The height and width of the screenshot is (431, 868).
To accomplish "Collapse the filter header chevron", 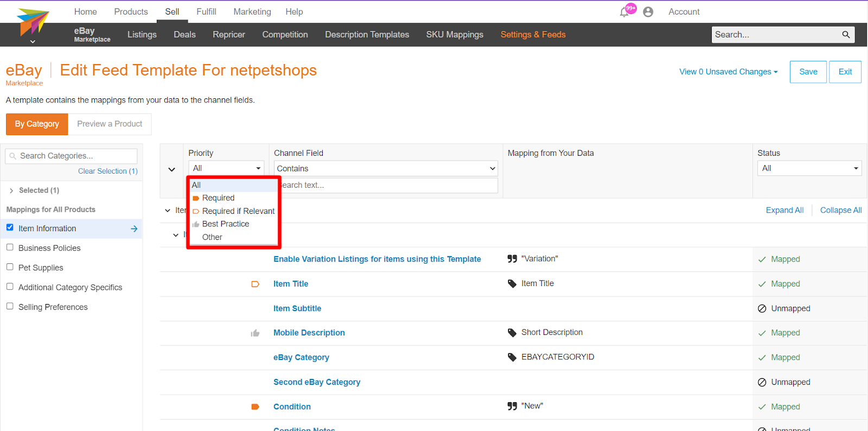I will [x=171, y=169].
